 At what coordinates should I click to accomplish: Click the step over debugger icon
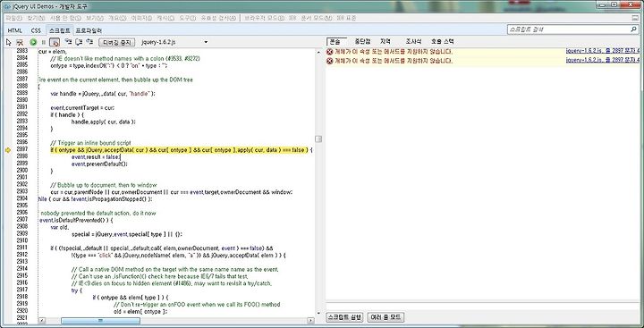click(x=79, y=42)
